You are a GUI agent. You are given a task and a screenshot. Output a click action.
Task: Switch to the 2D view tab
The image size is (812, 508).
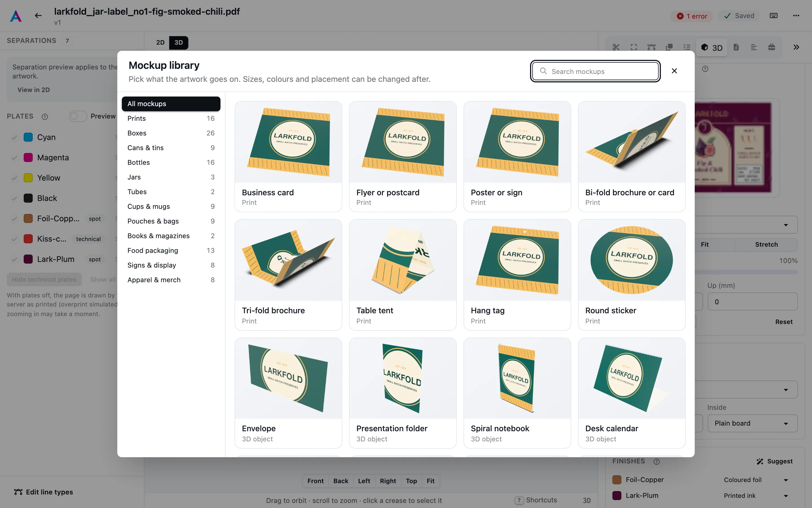160,43
